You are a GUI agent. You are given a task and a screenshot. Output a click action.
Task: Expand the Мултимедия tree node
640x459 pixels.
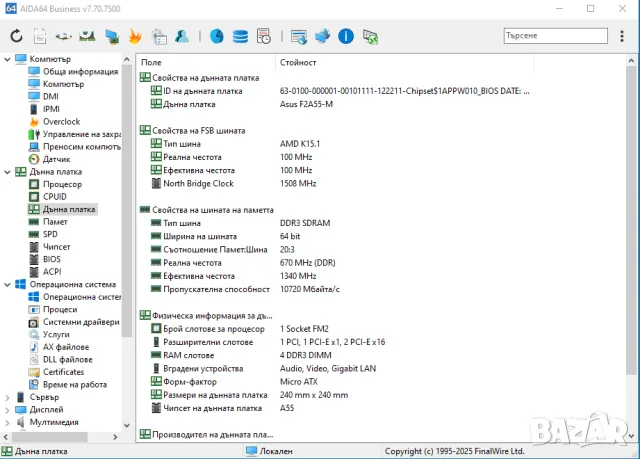pyautogui.click(x=7, y=422)
